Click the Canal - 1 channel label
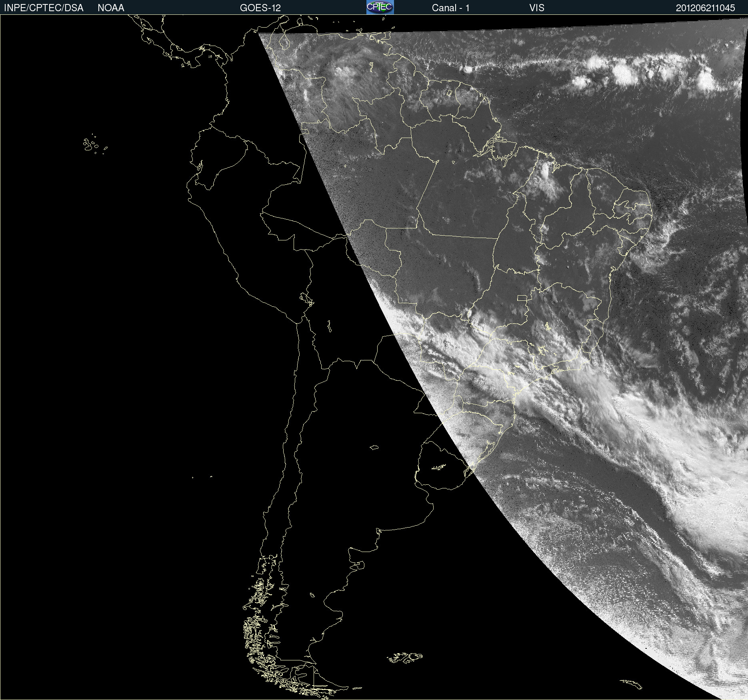The image size is (748, 700). click(x=450, y=8)
